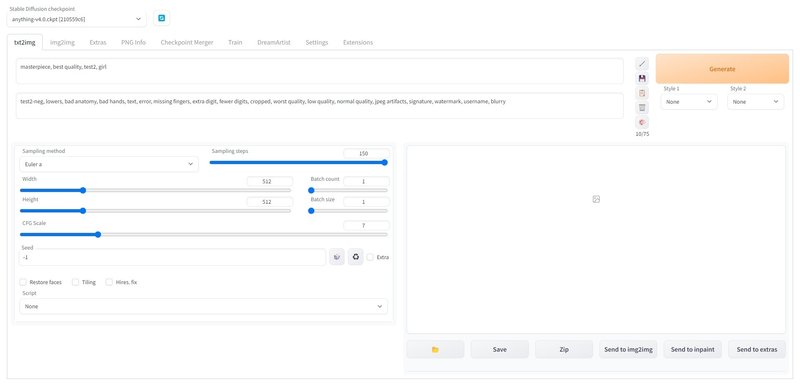The height and width of the screenshot is (387, 800).
Task: Click Send to inpaint button
Action: coord(692,349)
